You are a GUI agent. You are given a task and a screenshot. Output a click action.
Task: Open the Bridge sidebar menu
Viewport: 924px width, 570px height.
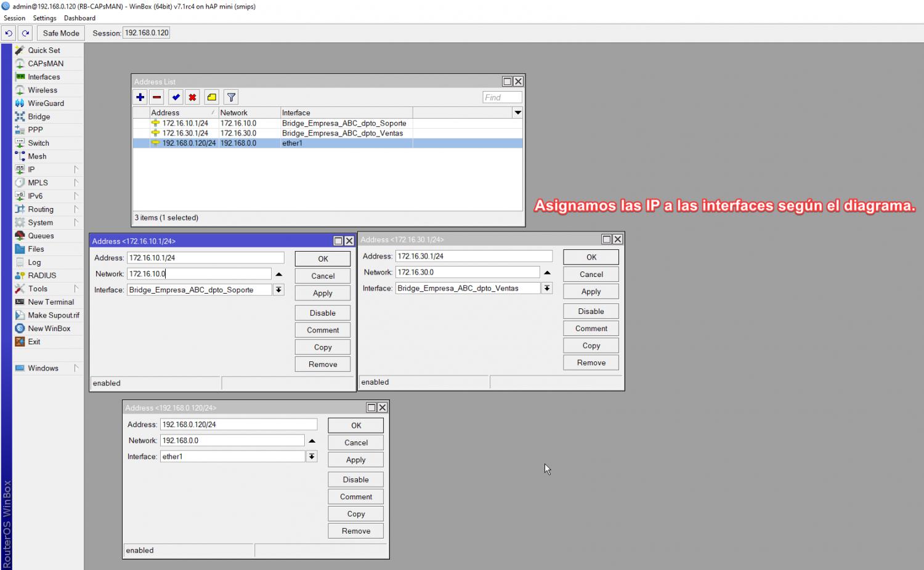pos(39,117)
